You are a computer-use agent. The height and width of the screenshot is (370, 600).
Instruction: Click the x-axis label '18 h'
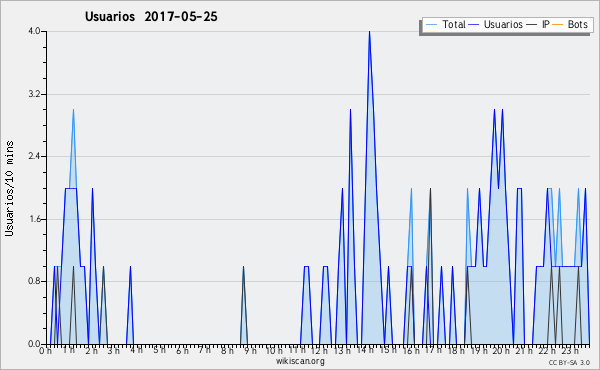(456, 351)
